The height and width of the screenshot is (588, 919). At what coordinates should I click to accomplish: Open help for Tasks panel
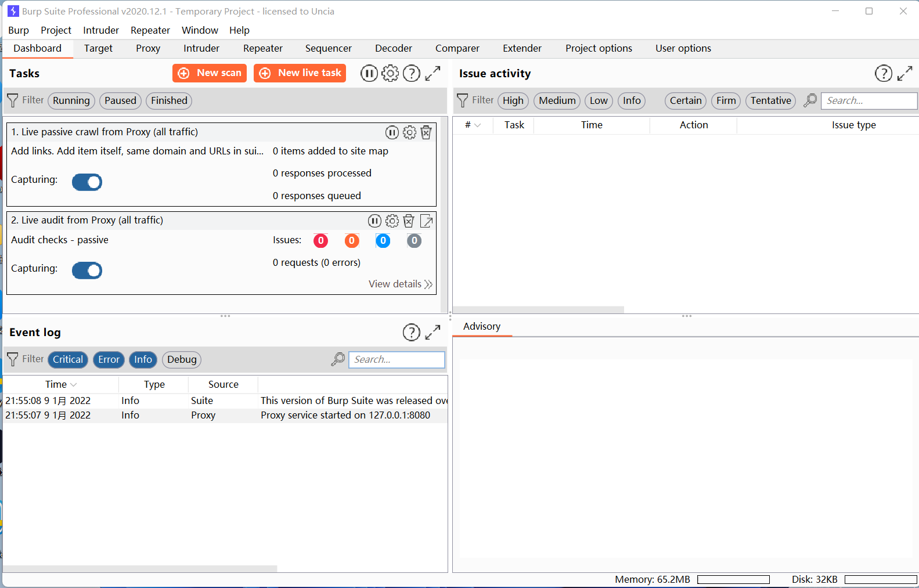pos(412,73)
